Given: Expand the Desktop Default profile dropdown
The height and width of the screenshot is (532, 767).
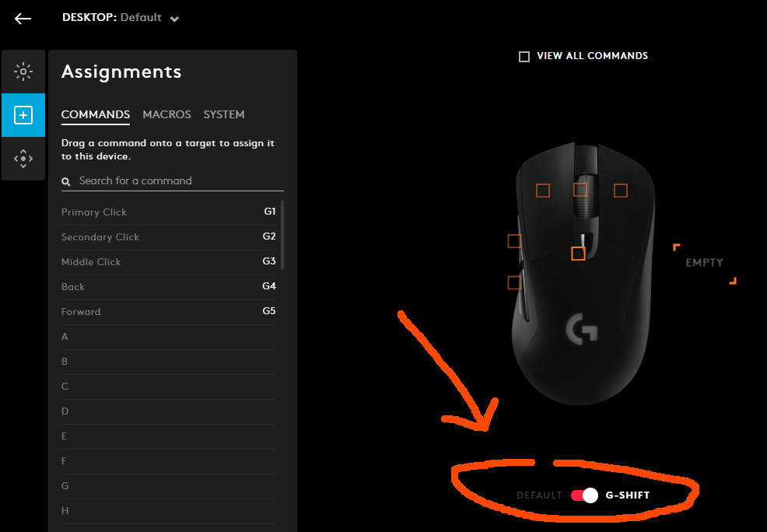Looking at the screenshot, I should [x=174, y=19].
